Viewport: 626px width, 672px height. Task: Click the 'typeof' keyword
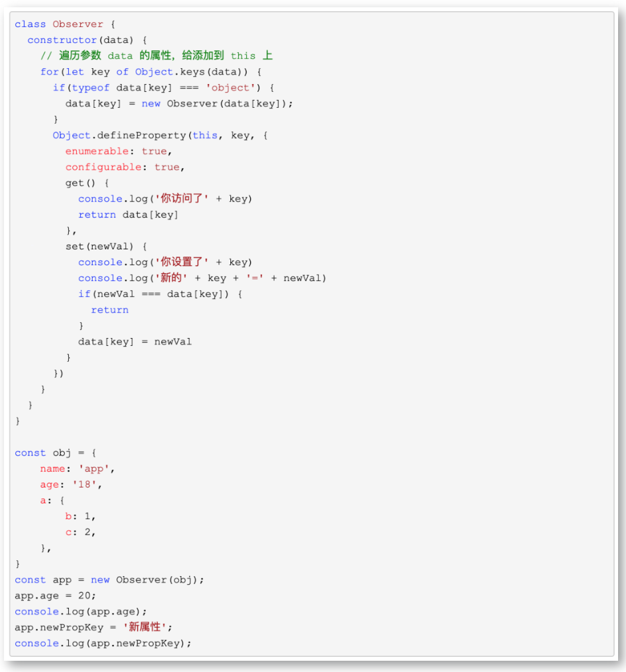91,88
